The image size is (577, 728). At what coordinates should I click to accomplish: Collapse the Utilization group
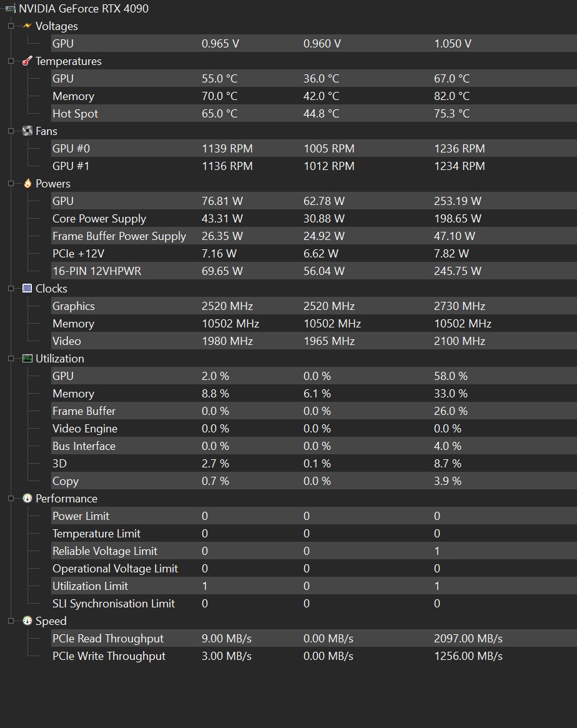tap(11, 359)
